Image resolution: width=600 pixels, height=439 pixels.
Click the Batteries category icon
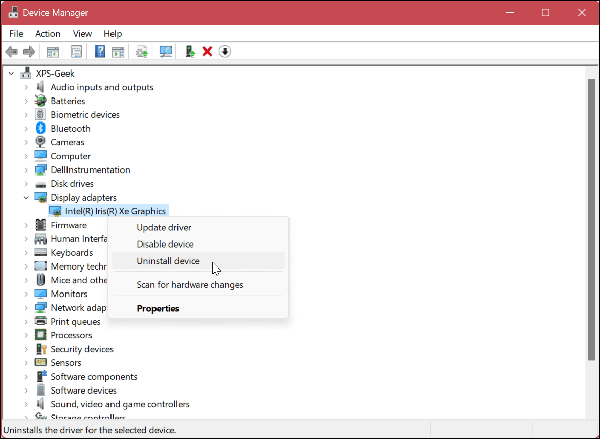click(x=40, y=101)
